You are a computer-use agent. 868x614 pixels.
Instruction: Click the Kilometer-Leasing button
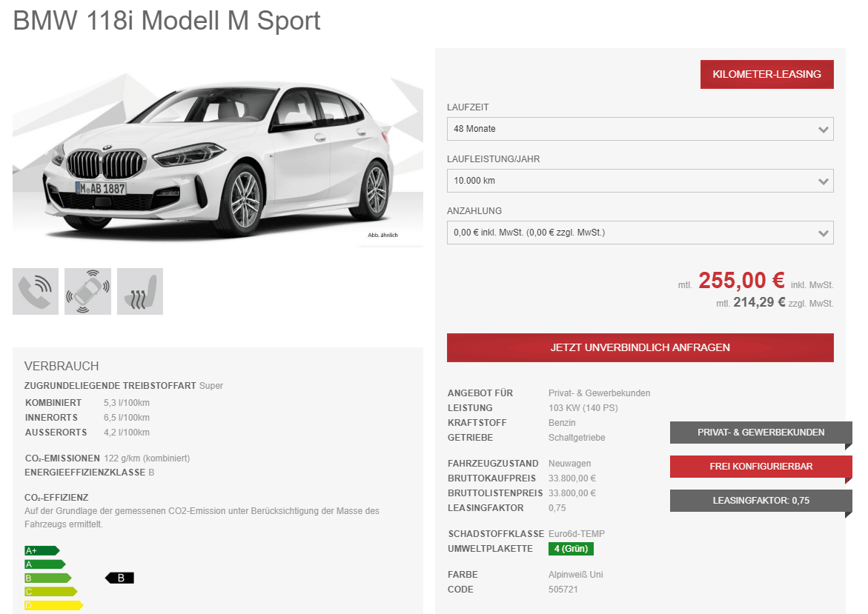pyautogui.click(x=766, y=74)
